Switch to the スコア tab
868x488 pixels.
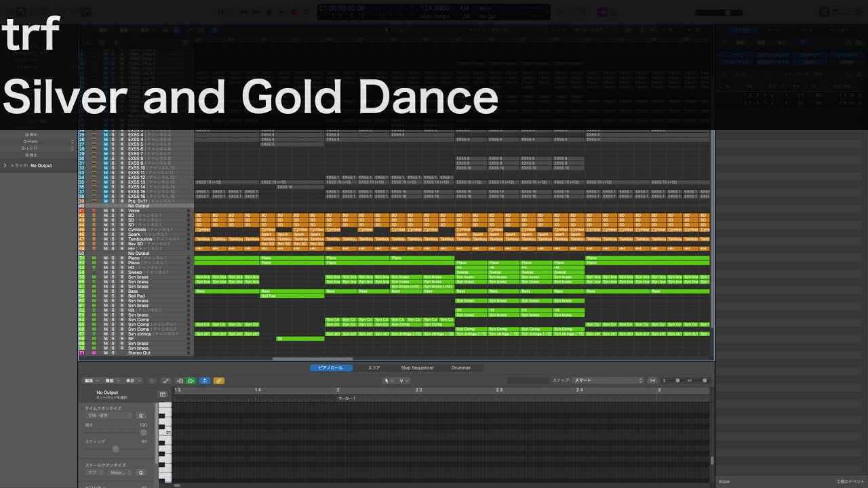374,368
